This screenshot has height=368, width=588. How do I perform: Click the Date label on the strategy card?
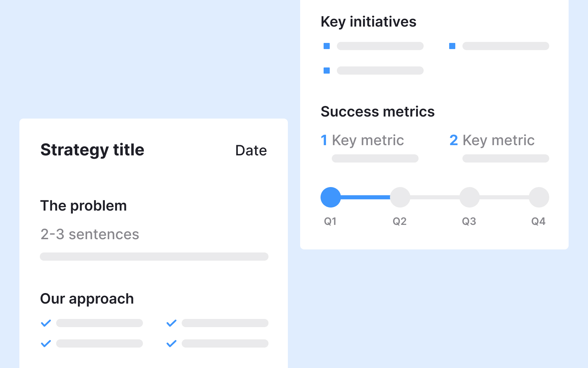pos(251,150)
